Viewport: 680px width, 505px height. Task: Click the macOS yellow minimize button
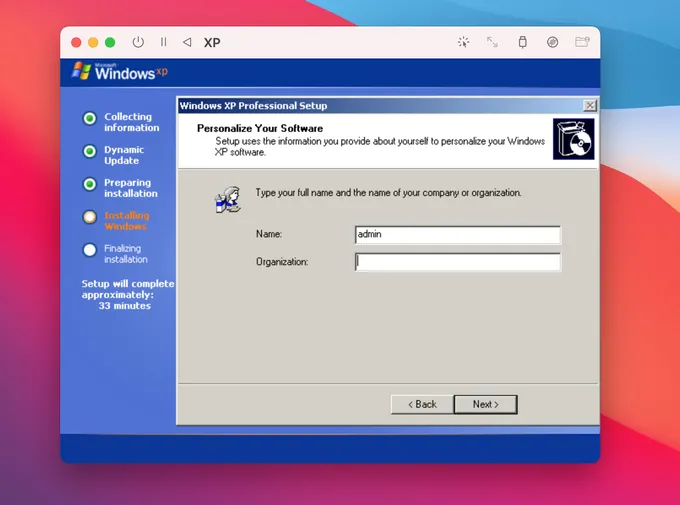tap(93, 42)
